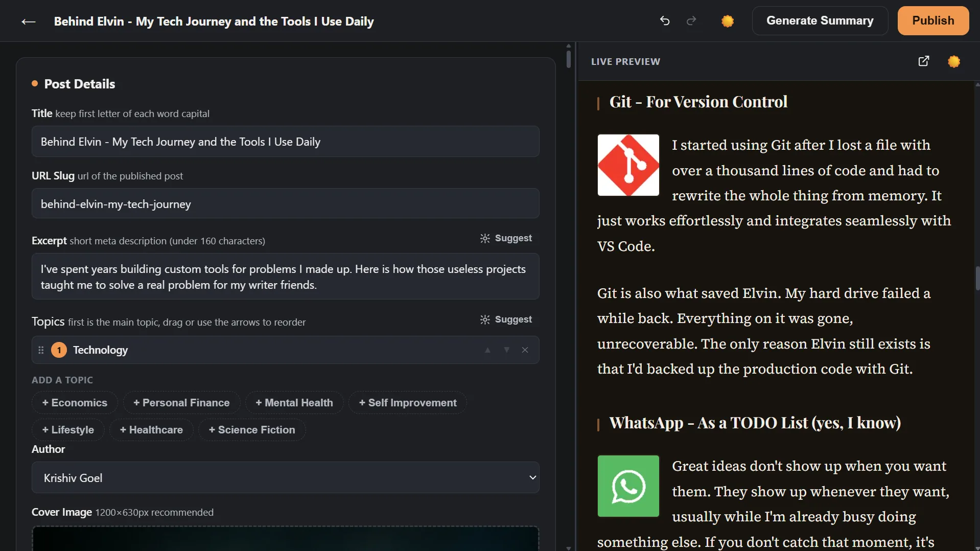Click Suggest for the Topics field
The image size is (980, 551).
[506, 319]
